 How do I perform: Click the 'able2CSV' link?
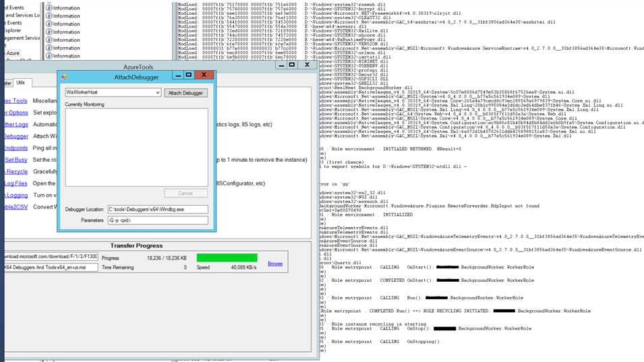point(16,207)
